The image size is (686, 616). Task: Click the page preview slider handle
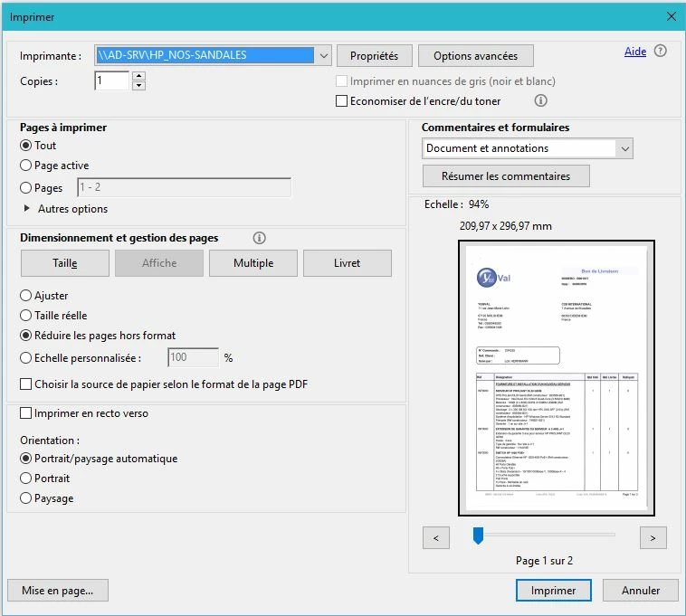coord(478,535)
